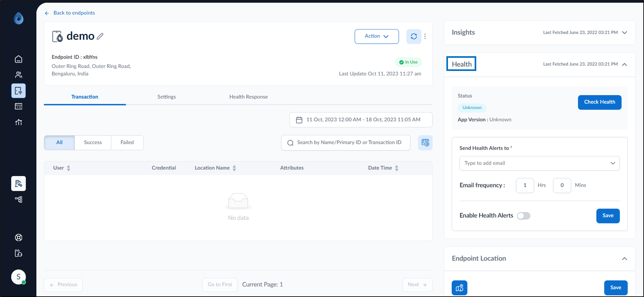Open the user avatar labeled S

coord(19,277)
